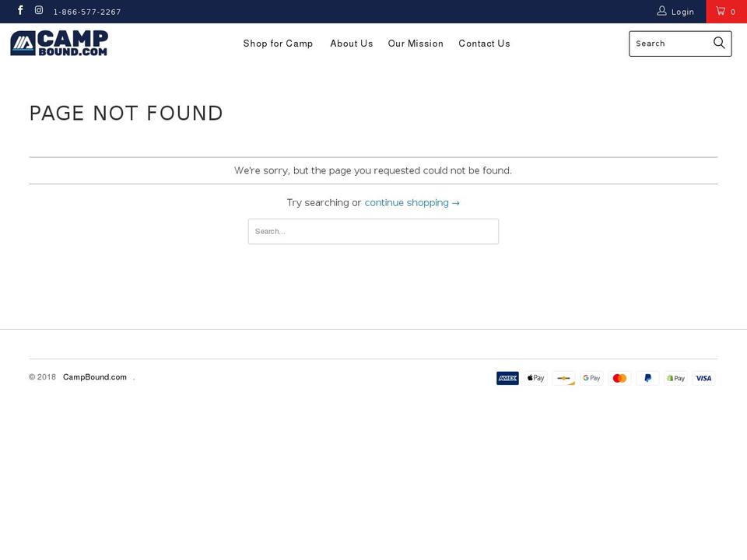Click the Mastercard payment icon
The width and height of the screenshot is (747, 560).
[619, 378]
